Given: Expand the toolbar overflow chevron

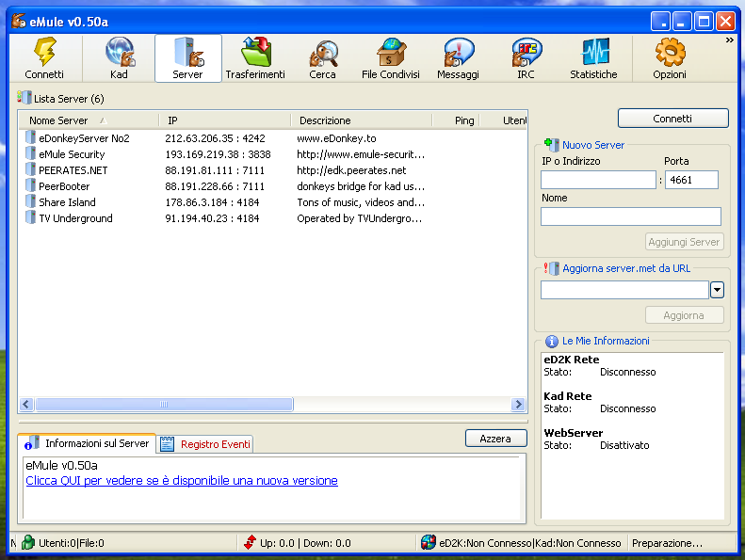Looking at the screenshot, I should coord(729,40).
